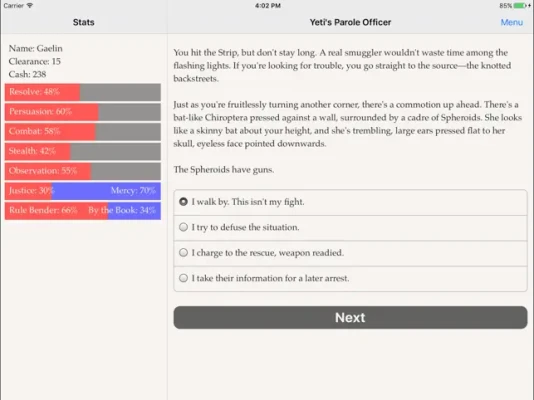Viewport: 534px width, 400px height.
Task: Click the Wi-Fi icon in status bar
Action: [x=30, y=5]
